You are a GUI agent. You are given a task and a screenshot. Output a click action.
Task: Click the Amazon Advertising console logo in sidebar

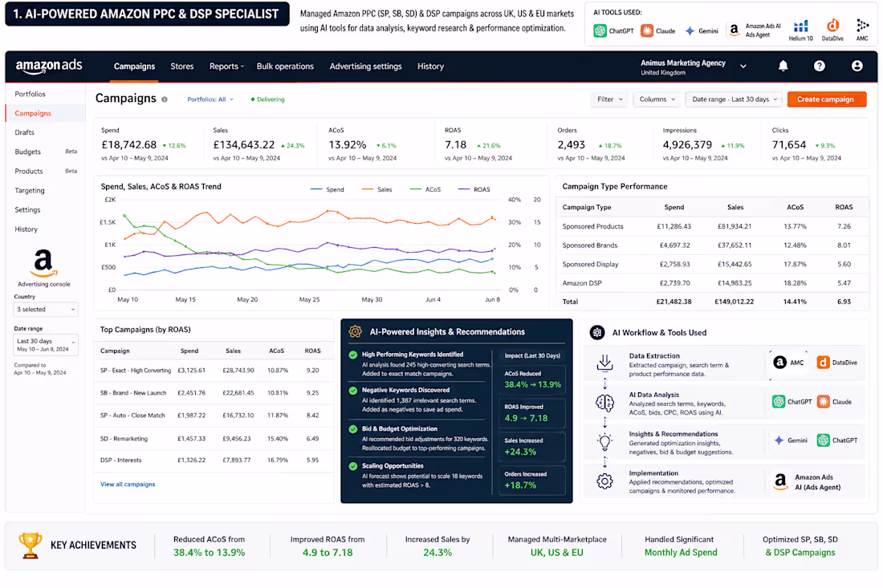click(43, 263)
